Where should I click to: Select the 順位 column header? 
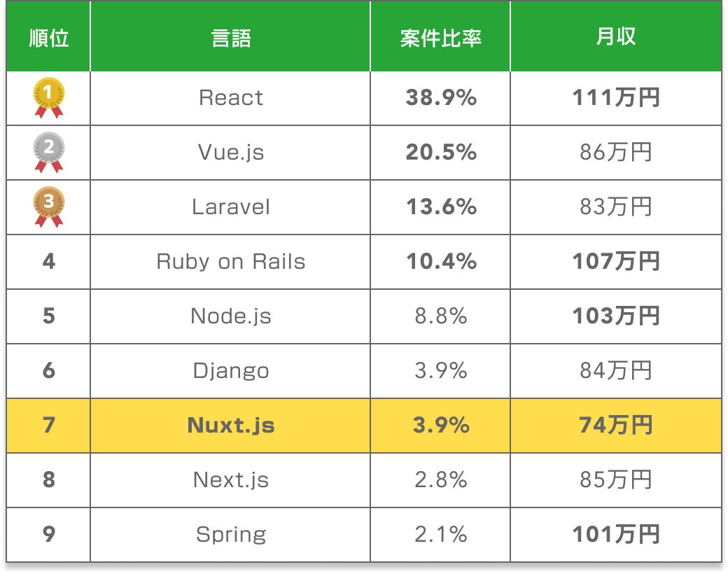[x=49, y=37]
